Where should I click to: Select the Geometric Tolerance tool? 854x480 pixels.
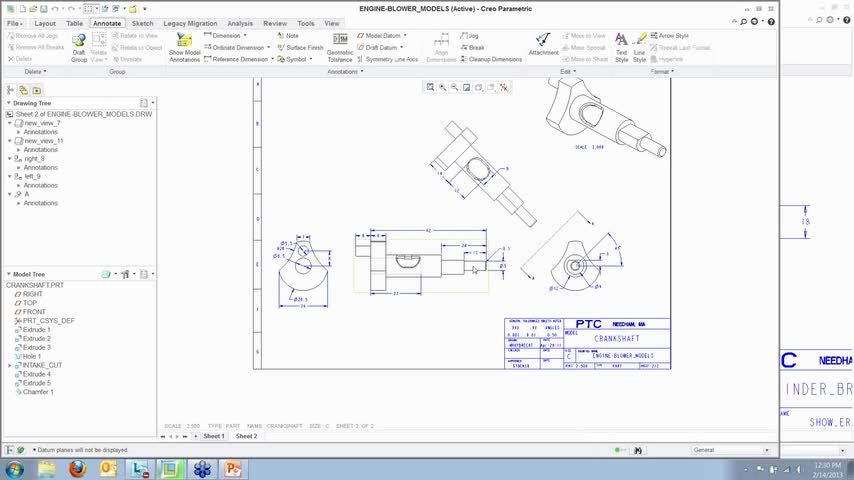pos(340,47)
